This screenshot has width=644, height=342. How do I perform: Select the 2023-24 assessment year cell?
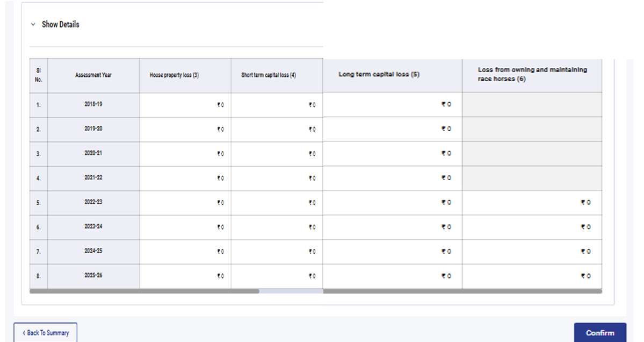click(93, 227)
